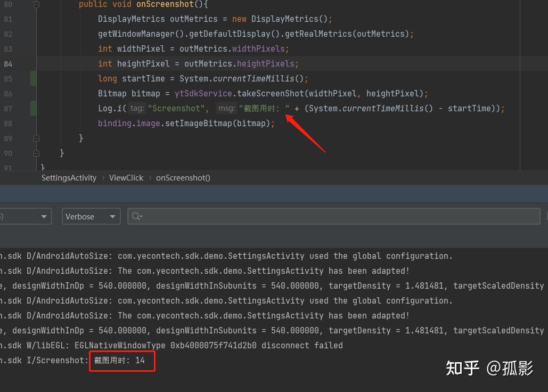Open the Verbose log level dropdown
The width and height of the screenshot is (548, 392).
coord(112,217)
